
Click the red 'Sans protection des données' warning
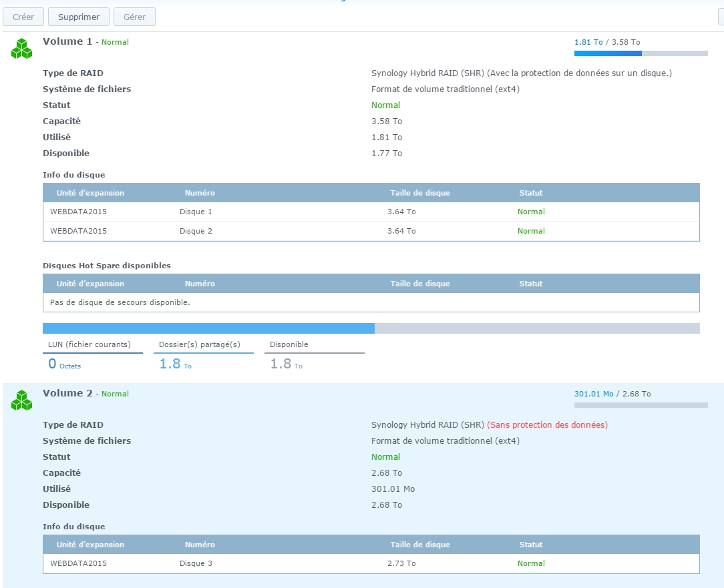[x=547, y=424]
